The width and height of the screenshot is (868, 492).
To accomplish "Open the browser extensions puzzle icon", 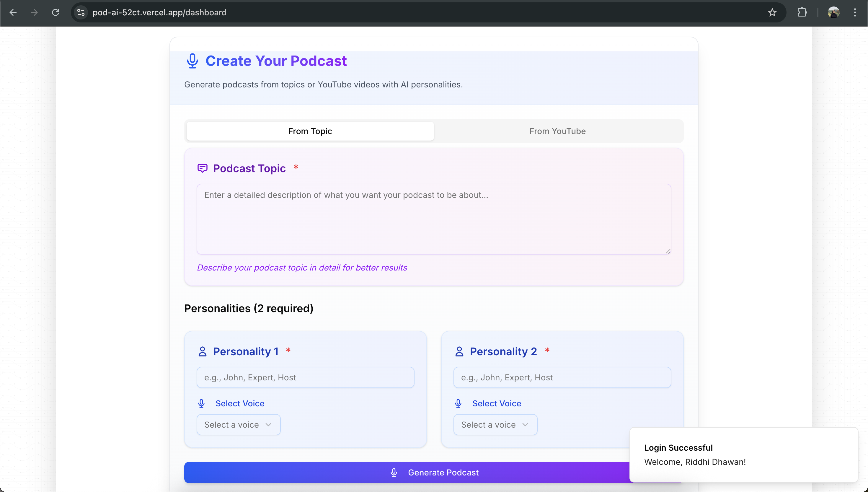I will [802, 12].
